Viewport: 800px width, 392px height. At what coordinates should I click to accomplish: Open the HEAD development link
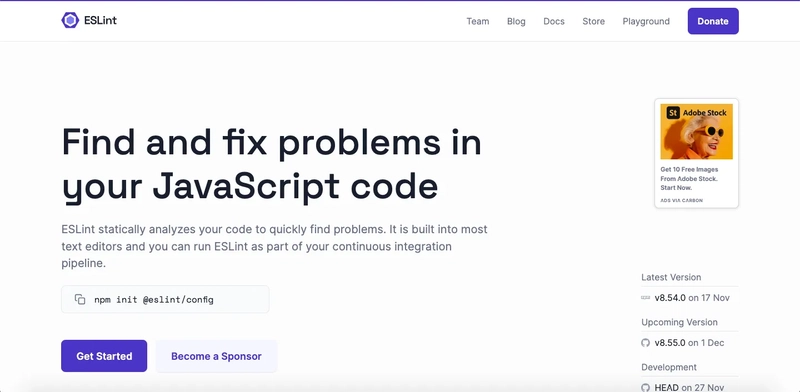pos(666,387)
